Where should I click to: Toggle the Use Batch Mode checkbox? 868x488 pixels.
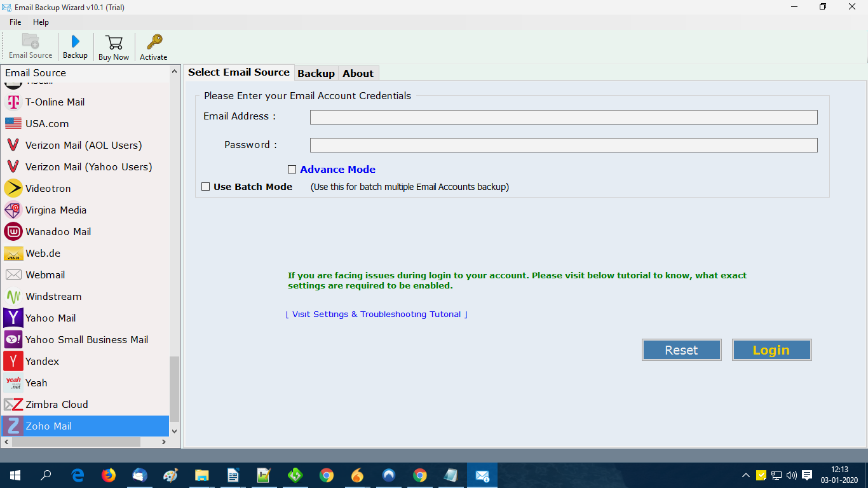tap(206, 187)
